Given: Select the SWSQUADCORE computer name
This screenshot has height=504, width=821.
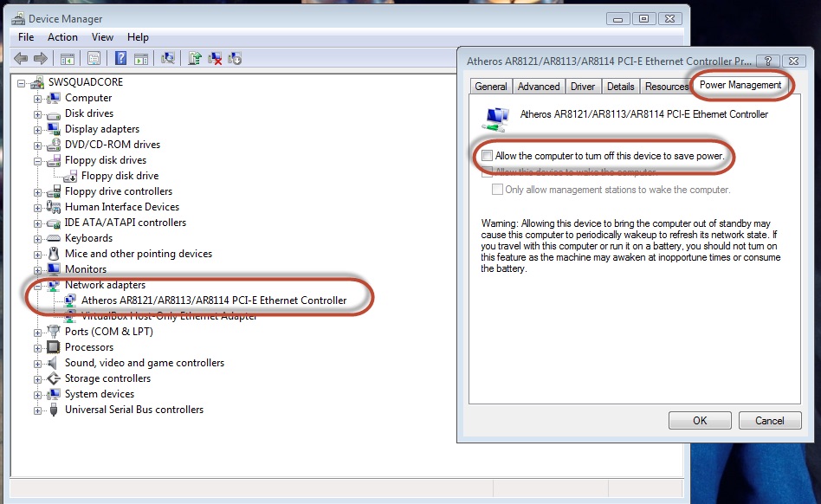Looking at the screenshot, I should (86, 82).
